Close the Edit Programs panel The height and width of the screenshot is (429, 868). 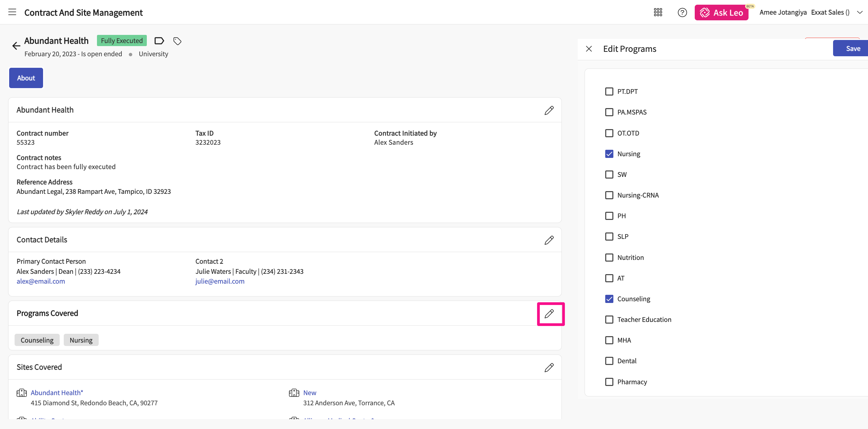point(589,49)
